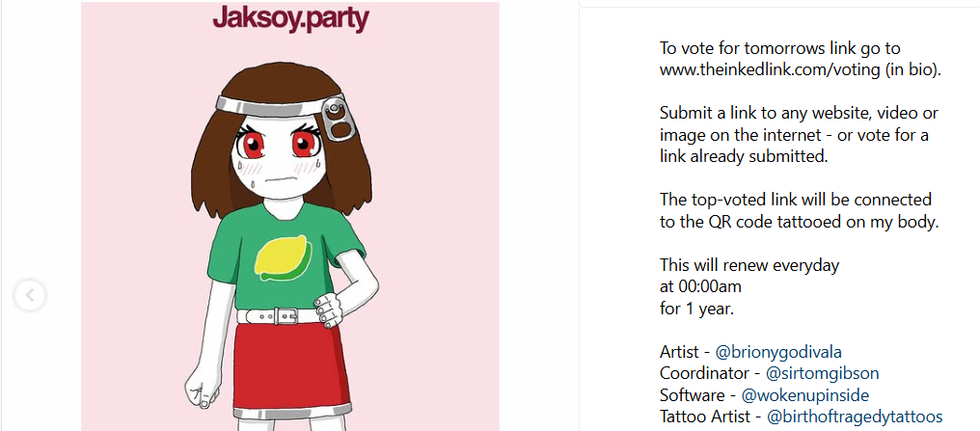
Task: Click the "This will renew everyday" line
Action: tap(749, 264)
